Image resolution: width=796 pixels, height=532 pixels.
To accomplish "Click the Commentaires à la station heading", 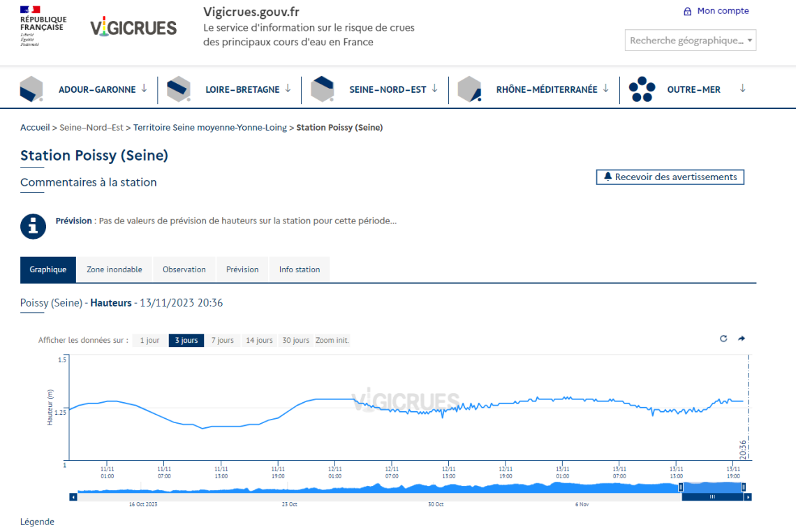I will (89, 182).
